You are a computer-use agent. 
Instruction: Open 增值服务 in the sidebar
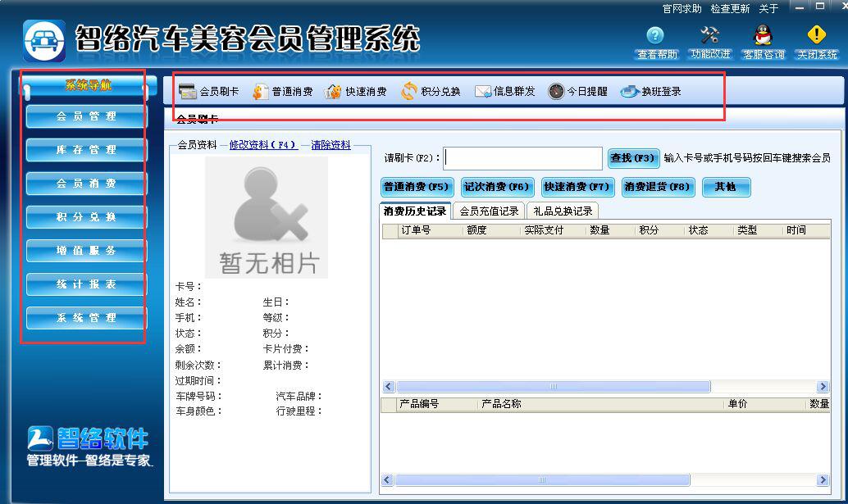point(87,250)
